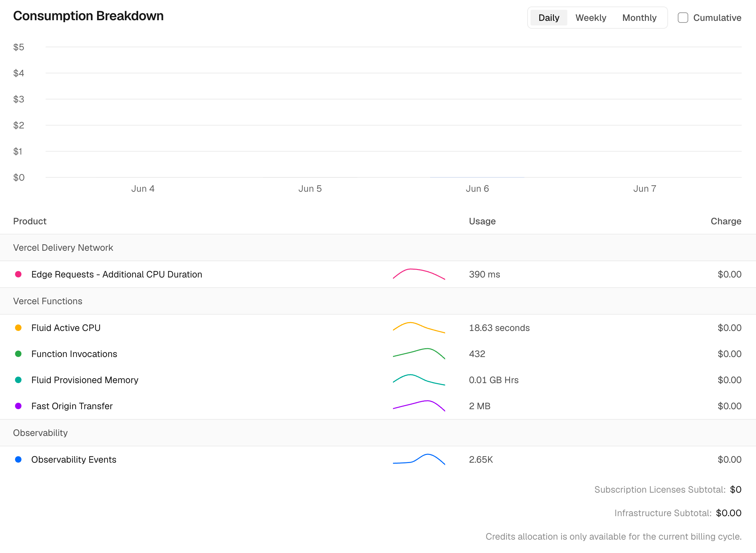Click the orange dot for Fluid Active CPU
The height and width of the screenshot is (553, 756).
(x=18, y=328)
